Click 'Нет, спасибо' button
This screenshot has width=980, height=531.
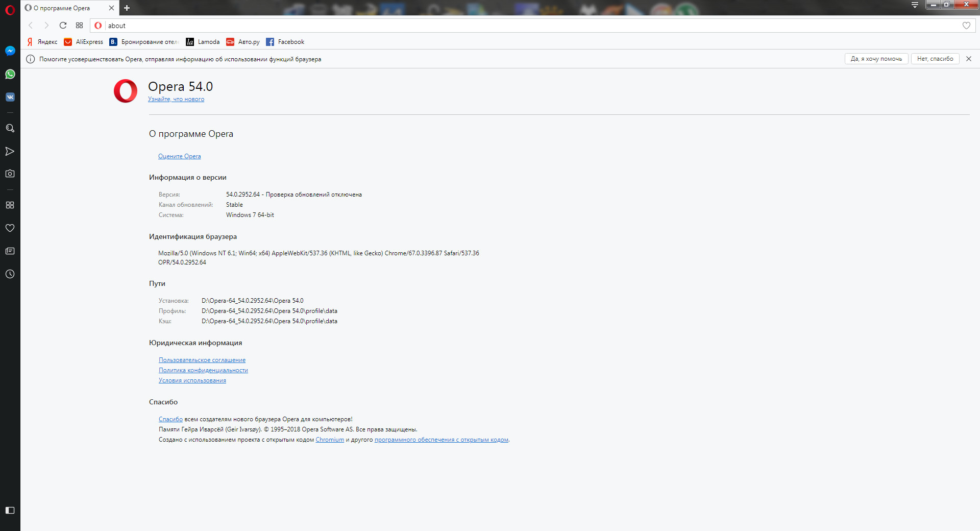point(935,59)
